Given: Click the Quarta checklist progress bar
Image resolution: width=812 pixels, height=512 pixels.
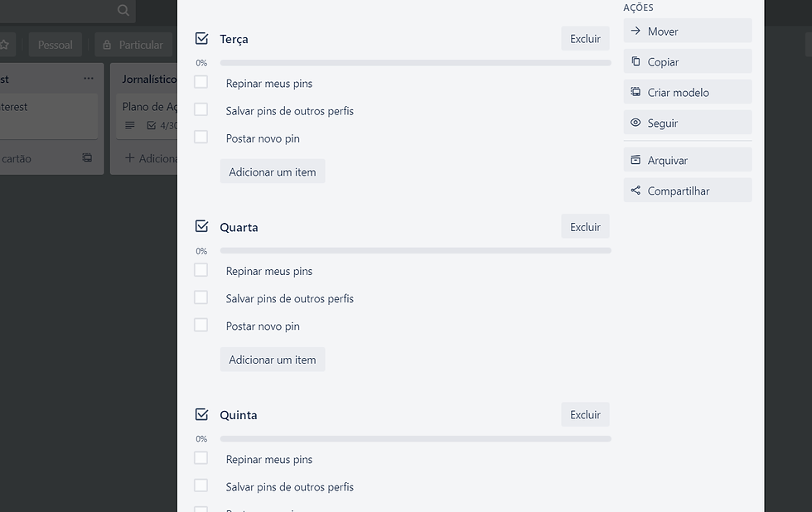Looking at the screenshot, I should coord(415,250).
